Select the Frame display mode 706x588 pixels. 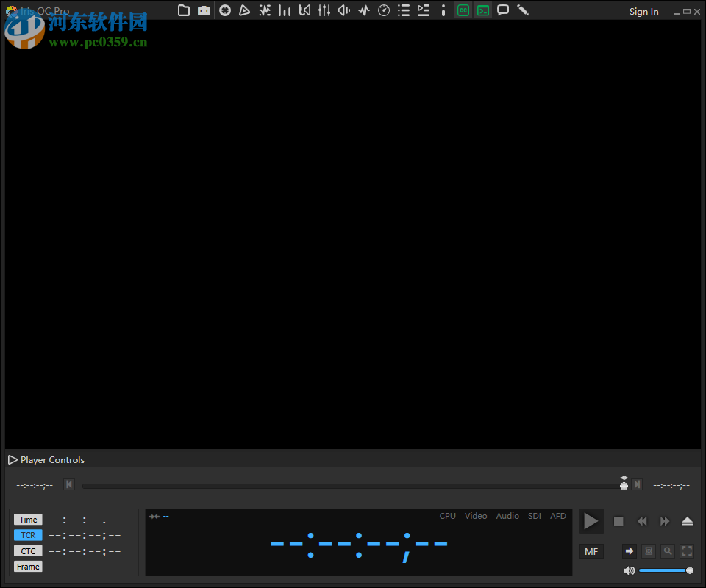28,567
